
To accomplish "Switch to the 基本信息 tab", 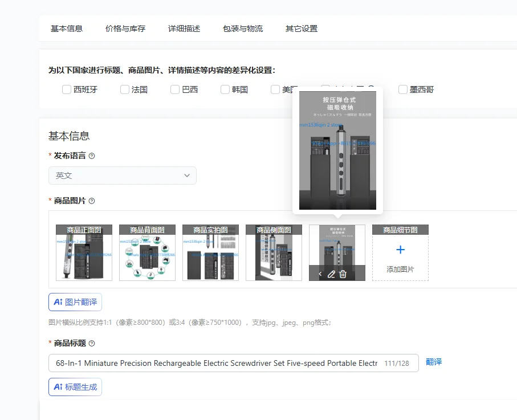I will click(x=67, y=28).
